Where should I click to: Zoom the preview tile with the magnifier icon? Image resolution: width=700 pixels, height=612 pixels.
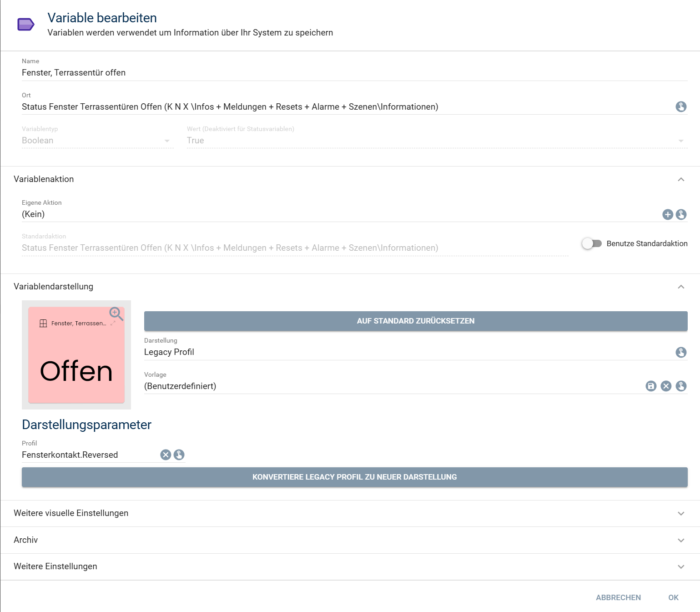point(116,313)
